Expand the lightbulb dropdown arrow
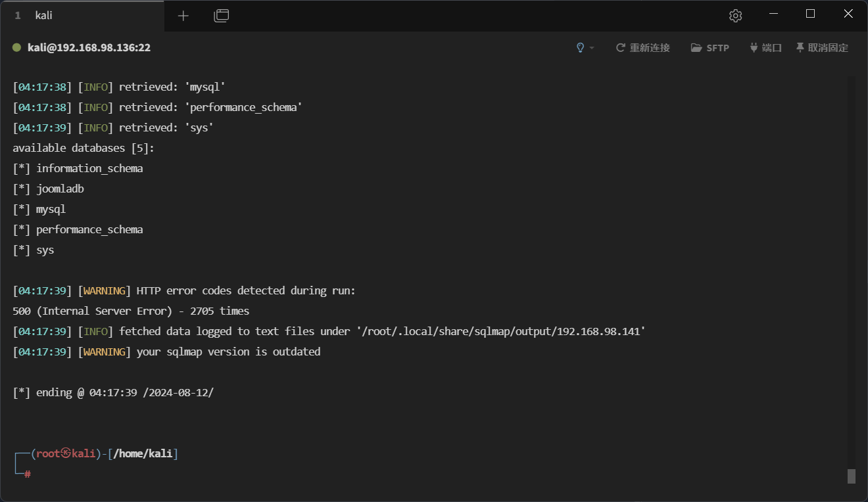The height and width of the screenshot is (502, 868). click(x=592, y=48)
